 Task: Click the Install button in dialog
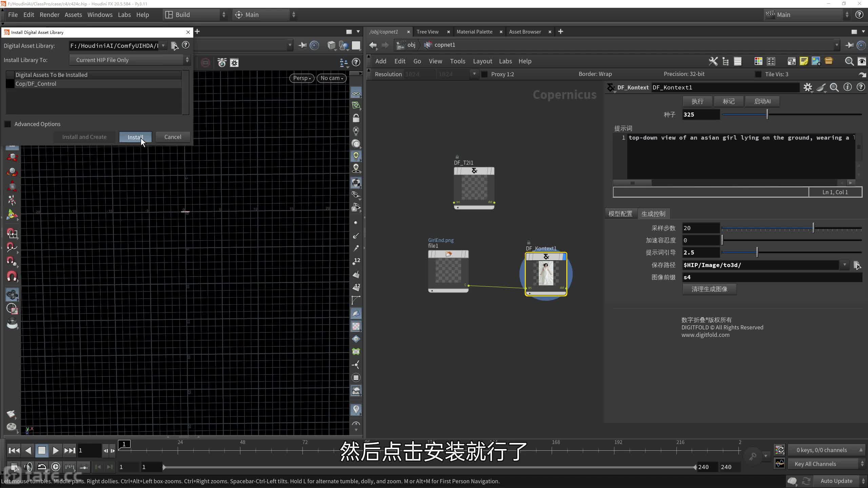[135, 137]
